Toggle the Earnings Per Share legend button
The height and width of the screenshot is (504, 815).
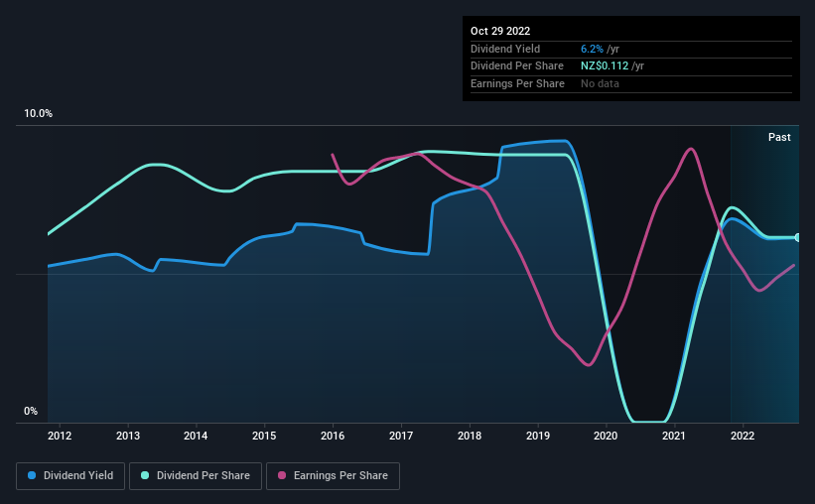(x=333, y=476)
